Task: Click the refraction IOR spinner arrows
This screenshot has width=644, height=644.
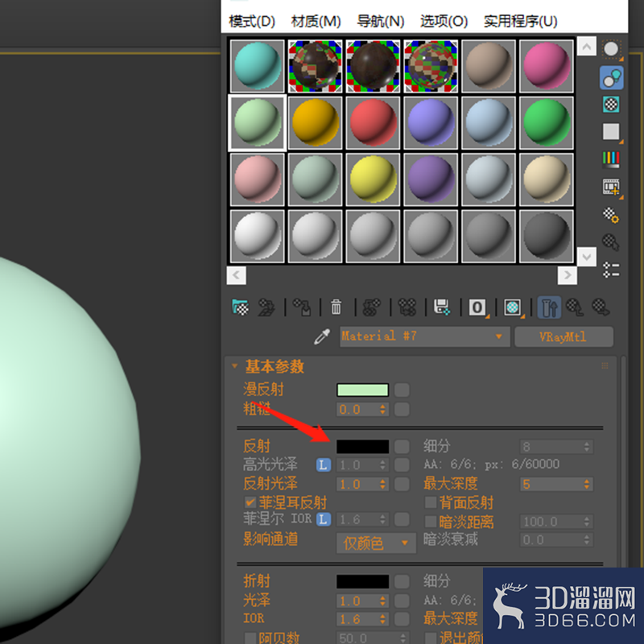Action: point(382,619)
